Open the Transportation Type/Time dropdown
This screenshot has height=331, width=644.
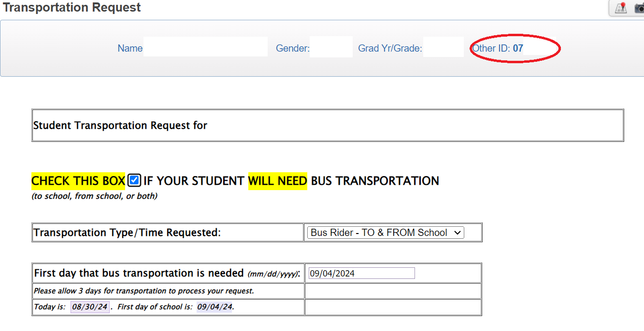386,233
